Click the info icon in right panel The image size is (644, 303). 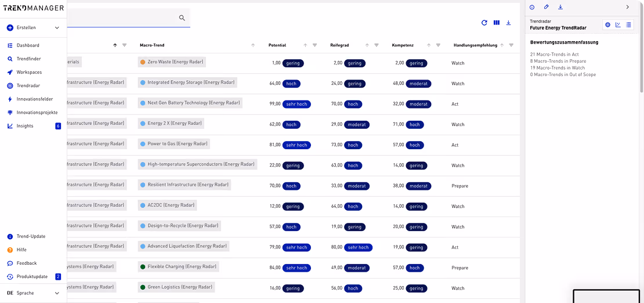tap(532, 7)
